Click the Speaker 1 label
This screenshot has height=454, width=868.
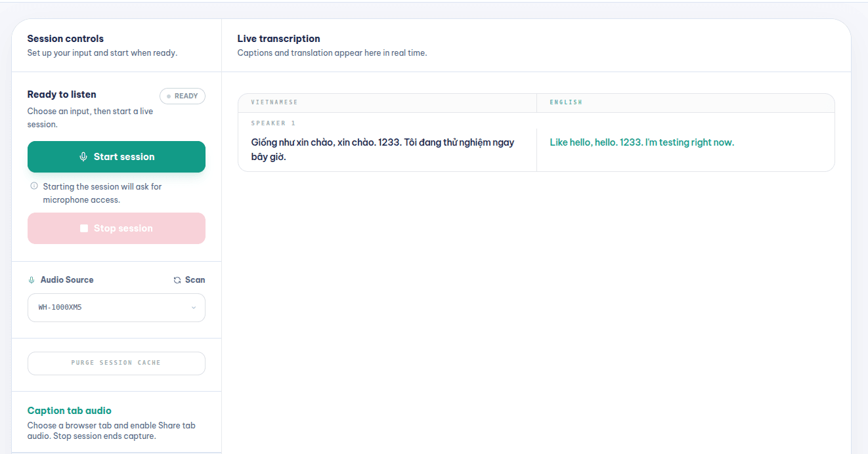pyautogui.click(x=273, y=123)
